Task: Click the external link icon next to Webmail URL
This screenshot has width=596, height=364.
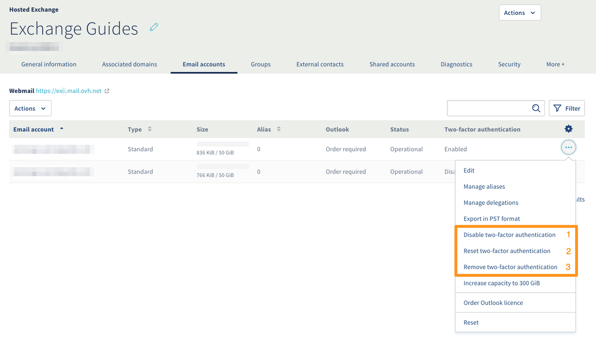Action: pos(107,91)
